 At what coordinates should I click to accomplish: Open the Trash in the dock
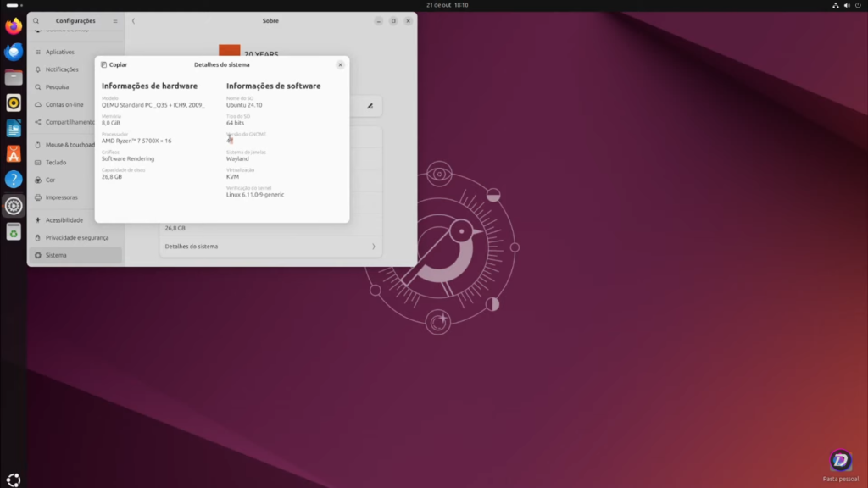click(14, 232)
